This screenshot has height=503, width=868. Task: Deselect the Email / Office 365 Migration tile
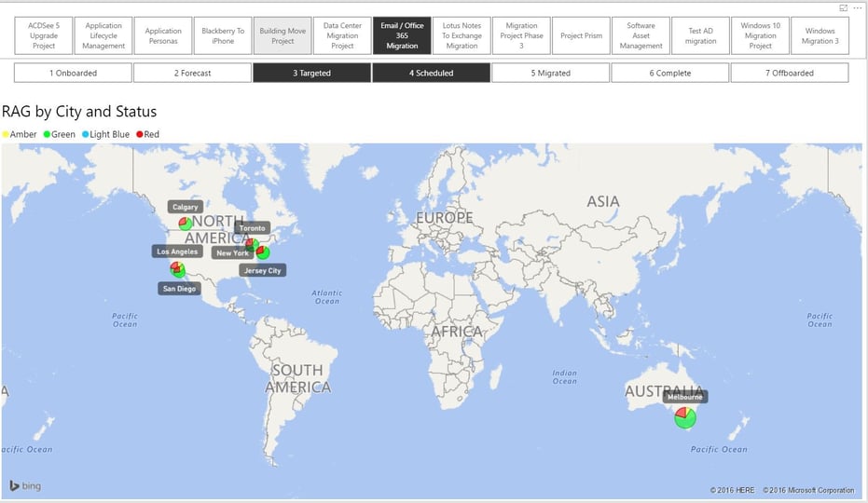[402, 35]
